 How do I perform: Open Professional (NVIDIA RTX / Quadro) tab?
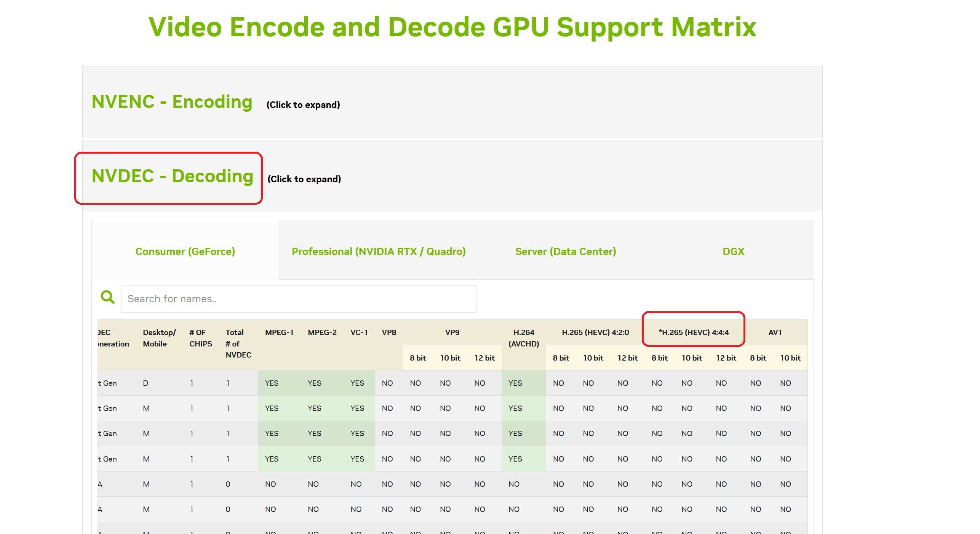click(x=379, y=252)
